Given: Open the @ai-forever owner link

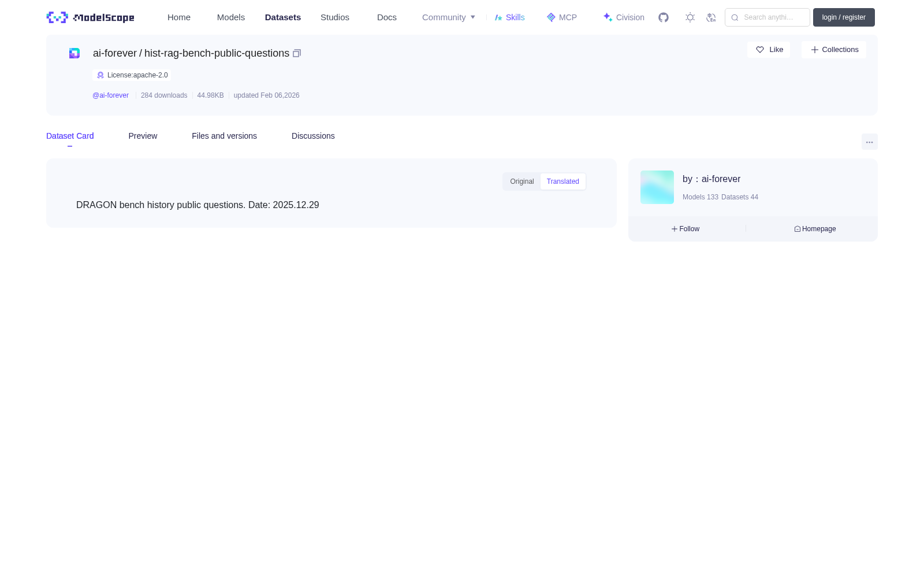Looking at the screenshot, I should click(x=110, y=95).
